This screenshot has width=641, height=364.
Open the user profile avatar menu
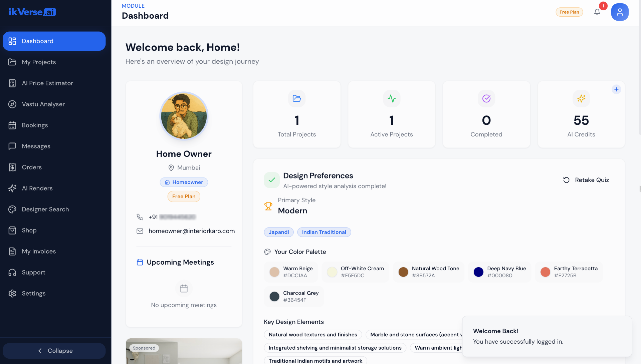[620, 12]
